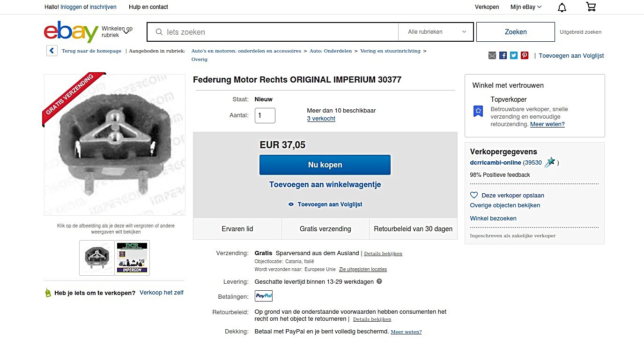This screenshot has height=340, width=644.
Task: Click the eBay logo
Action: (71, 31)
